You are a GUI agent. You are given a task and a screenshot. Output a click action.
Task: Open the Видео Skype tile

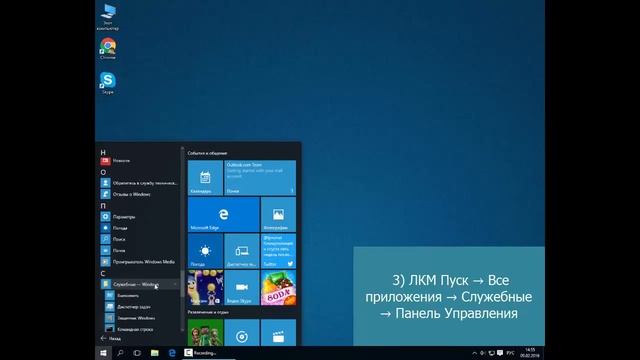pos(242,287)
